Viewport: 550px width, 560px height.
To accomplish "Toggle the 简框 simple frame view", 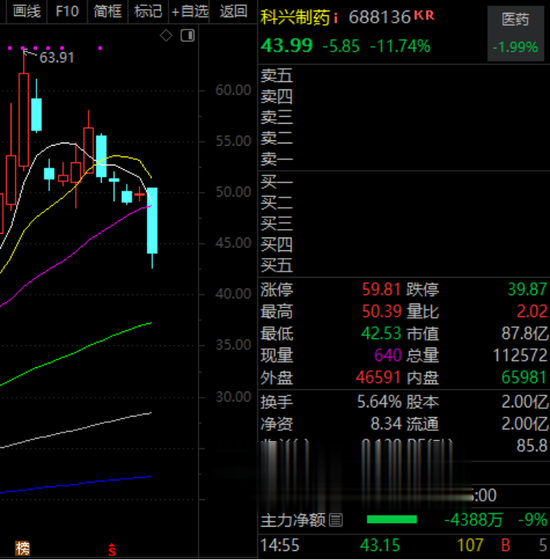I will [108, 11].
